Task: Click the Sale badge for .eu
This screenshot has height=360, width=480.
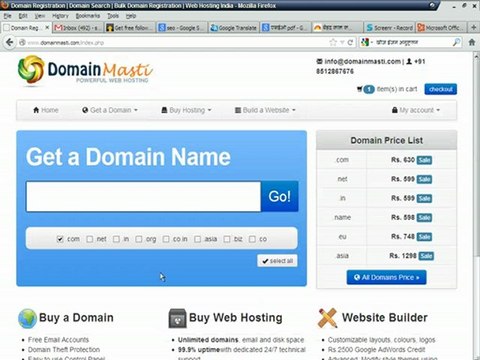Action: tap(424, 237)
